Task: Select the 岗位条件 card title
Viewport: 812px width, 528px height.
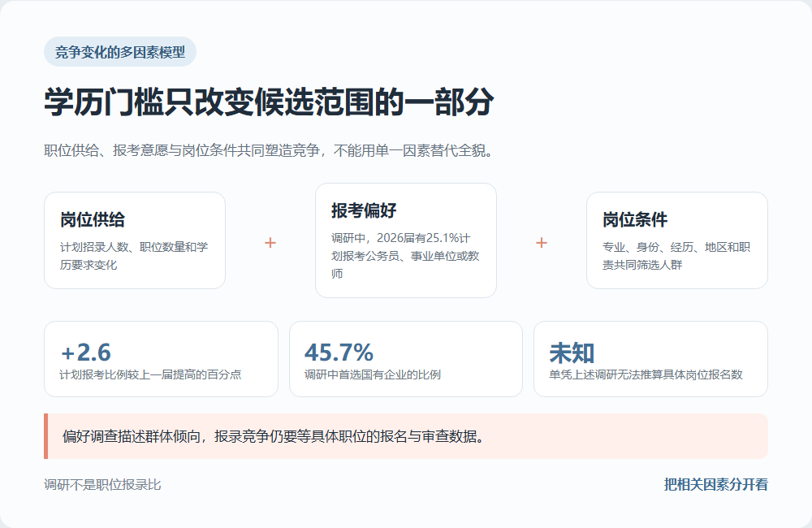Action: click(x=634, y=219)
